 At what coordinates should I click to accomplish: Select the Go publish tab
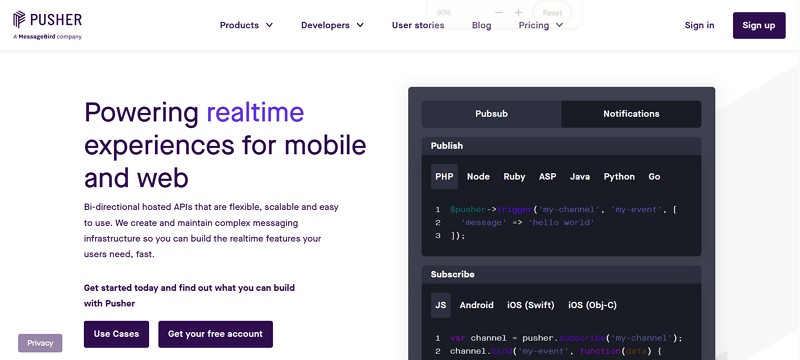pyautogui.click(x=654, y=176)
